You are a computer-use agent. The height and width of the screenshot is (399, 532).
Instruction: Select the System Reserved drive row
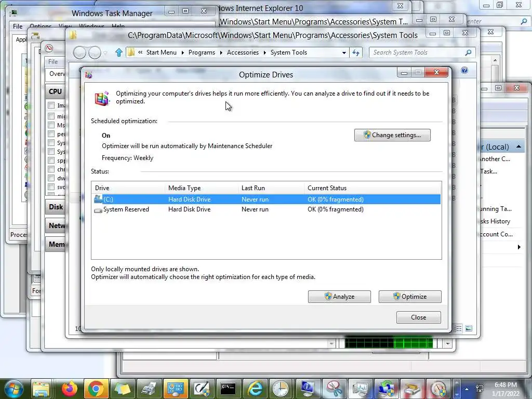click(267, 209)
